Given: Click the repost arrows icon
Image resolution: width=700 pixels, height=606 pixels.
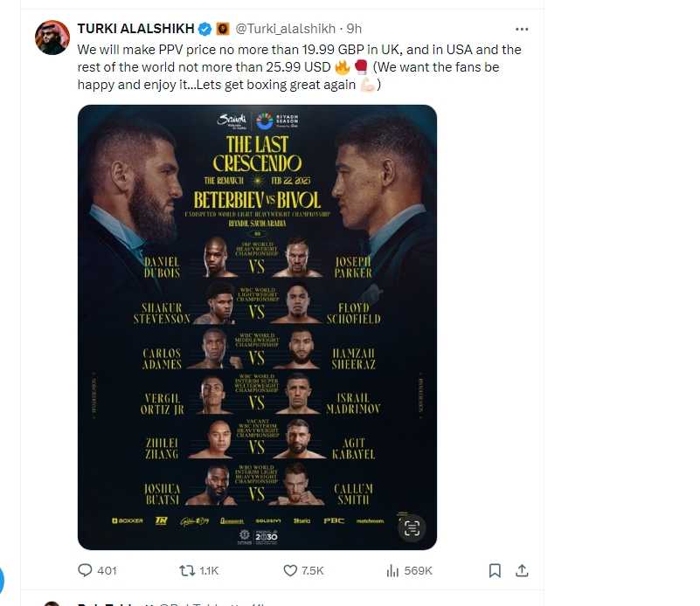Looking at the screenshot, I should 187,570.
